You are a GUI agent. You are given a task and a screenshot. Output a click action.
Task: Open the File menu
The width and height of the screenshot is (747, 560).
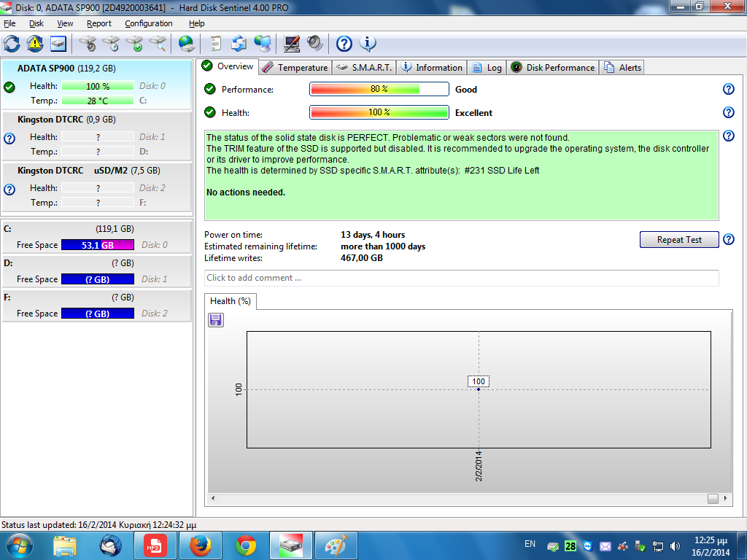click(x=9, y=23)
